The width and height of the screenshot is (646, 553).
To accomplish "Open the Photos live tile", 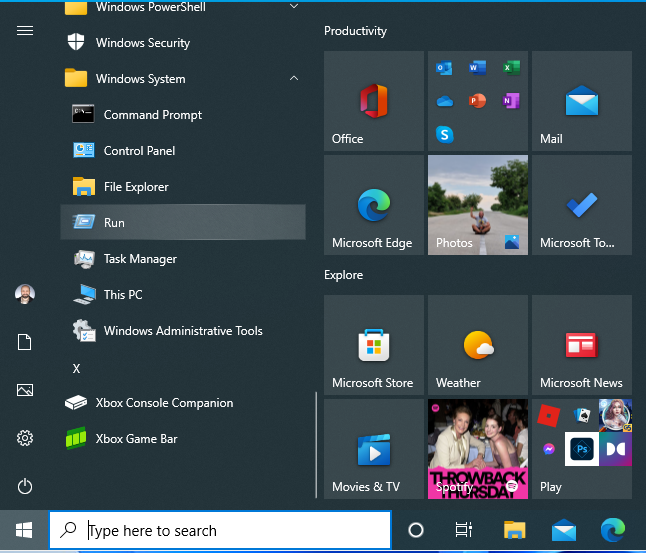I will pos(477,205).
